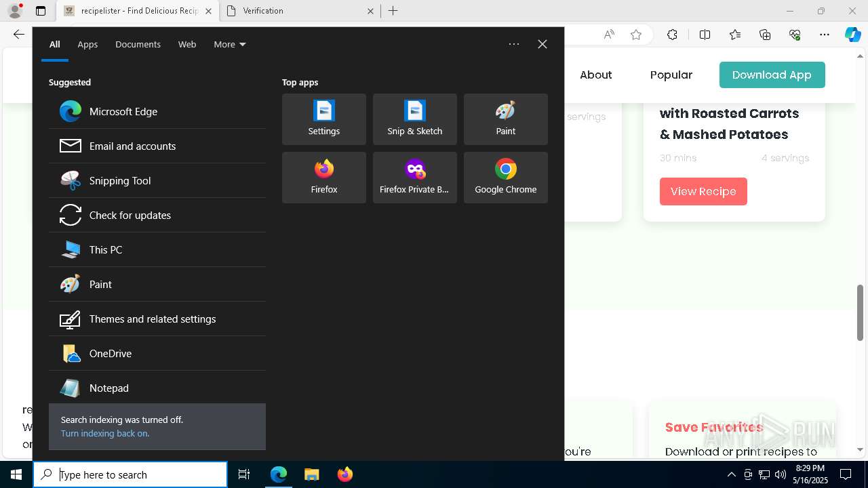Switch to the Apps search tab
The width and height of the screenshot is (868, 488).
coord(87,44)
